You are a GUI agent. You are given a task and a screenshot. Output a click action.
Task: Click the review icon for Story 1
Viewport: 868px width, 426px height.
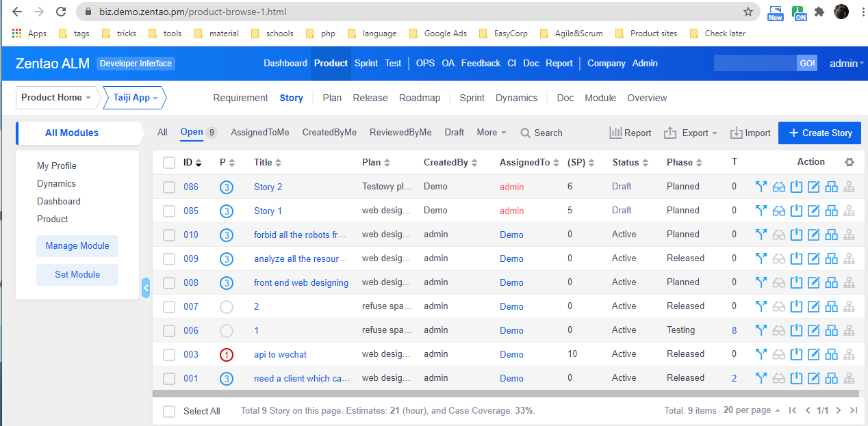click(x=778, y=211)
